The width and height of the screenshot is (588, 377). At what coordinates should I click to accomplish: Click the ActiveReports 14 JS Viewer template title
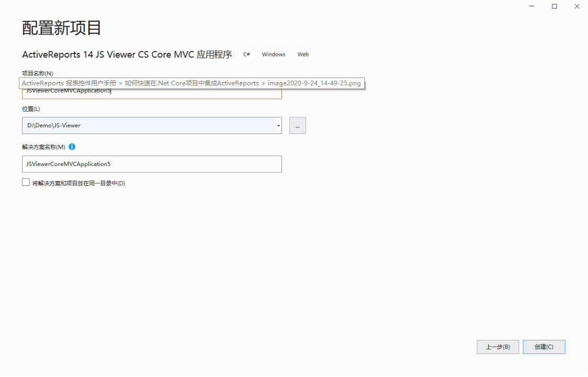click(x=127, y=54)
